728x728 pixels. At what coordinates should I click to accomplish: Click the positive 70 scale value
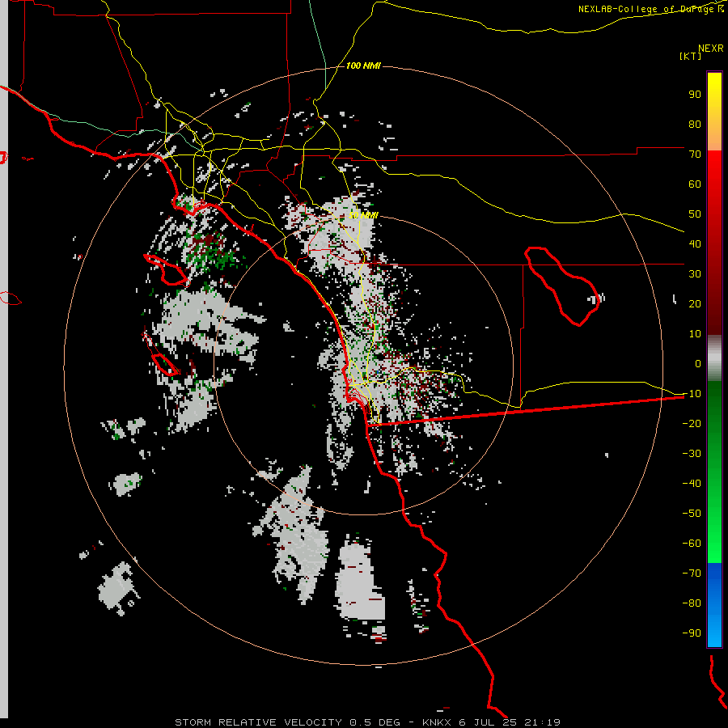pyautogui.click(x=695, y=154)
